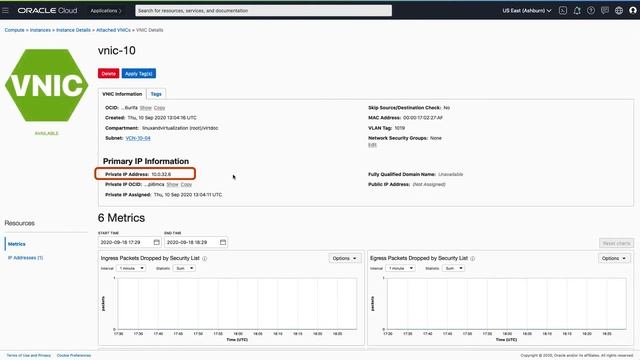This screenshot has width=640, height=360.
Task: Open Cloud Shell terminal icon
Action: pyautogui.click(x=563, y=11)
